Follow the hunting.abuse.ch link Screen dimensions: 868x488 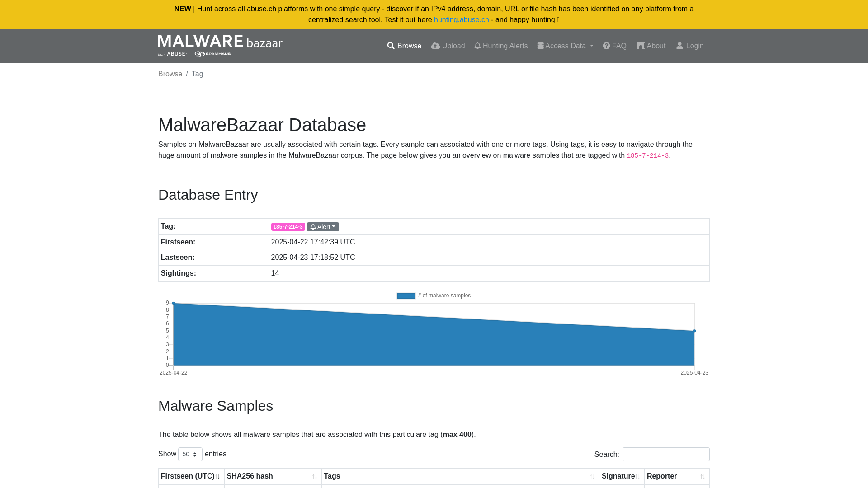462,20
